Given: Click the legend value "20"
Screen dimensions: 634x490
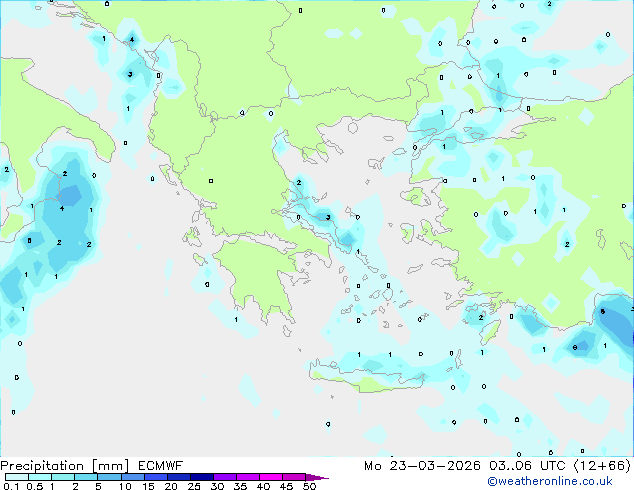Looking at the screenshot, I should pyautogui.click(x=171, y=486).
